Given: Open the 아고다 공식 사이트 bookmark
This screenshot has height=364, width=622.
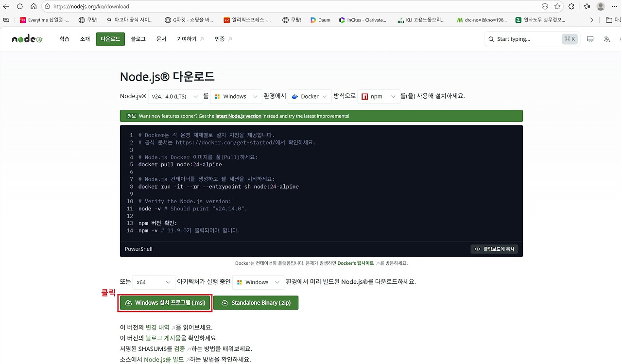Looking at the screenshot, I should click(x=129, y=20).
